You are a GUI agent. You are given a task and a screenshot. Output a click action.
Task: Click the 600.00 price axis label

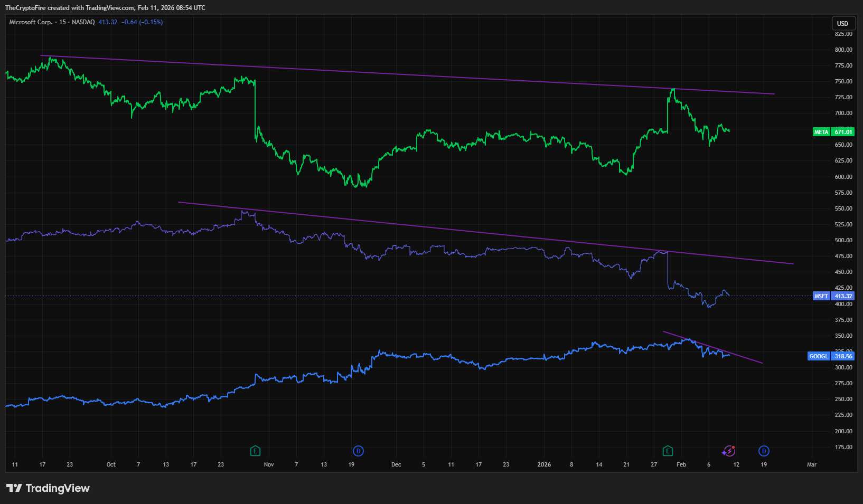click(843, 177)
